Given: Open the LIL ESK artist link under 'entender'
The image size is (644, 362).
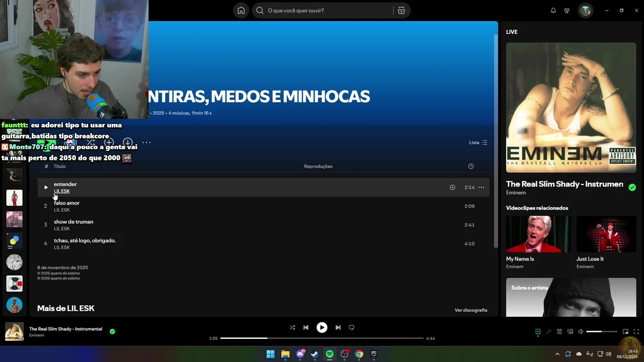Looking at the screenshot, I should [x=62, y=191].
